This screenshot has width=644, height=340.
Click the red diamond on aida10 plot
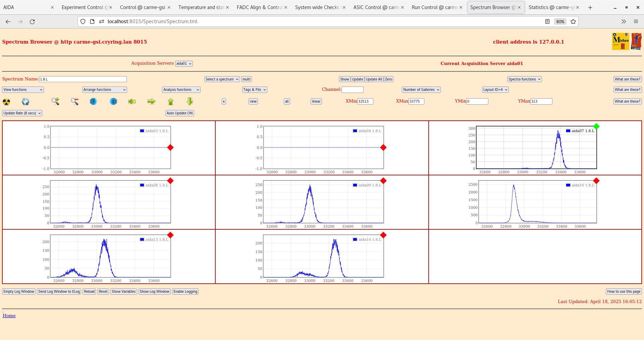click(596, 181)
